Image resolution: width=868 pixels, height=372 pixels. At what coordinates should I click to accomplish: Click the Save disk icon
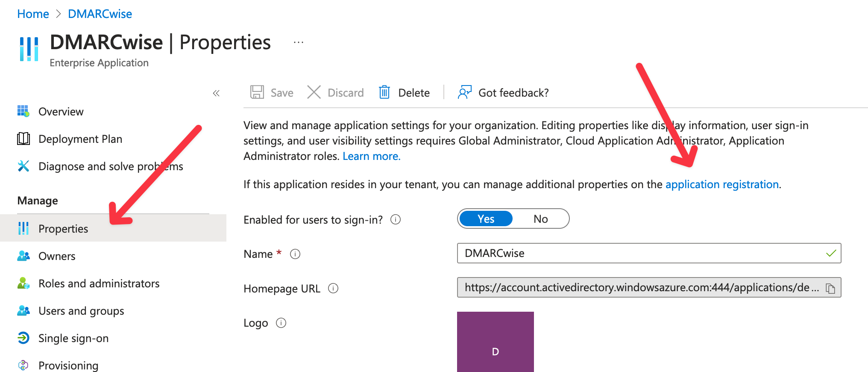coord(257,92)
